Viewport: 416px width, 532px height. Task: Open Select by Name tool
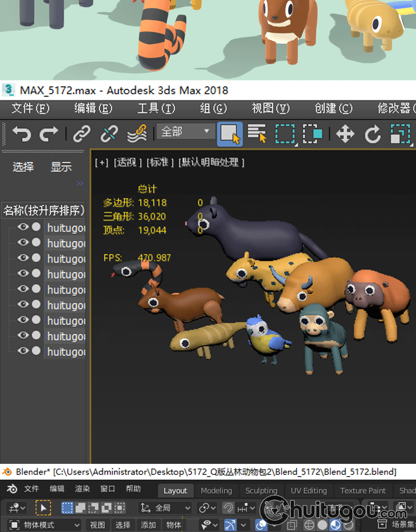tap(257, 134)
